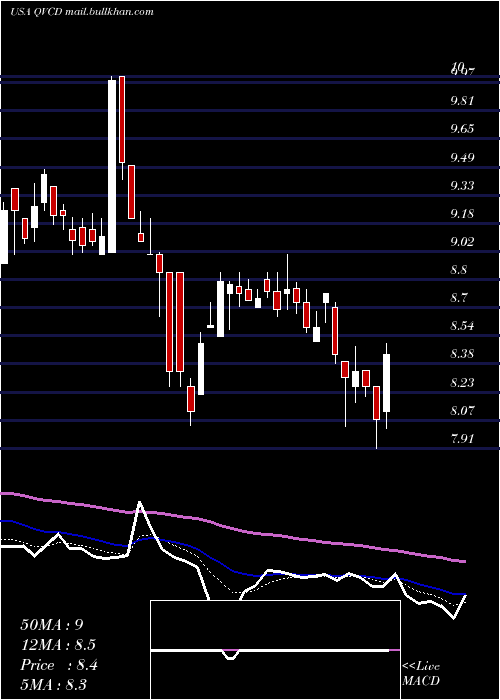Select the 8.54 price axis label

coord(462,326)
